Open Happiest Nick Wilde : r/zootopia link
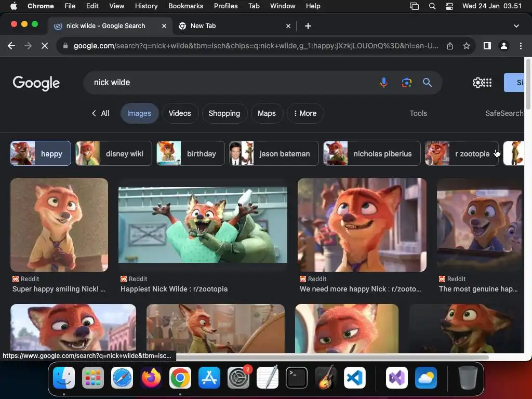 (x=174, y=289)
